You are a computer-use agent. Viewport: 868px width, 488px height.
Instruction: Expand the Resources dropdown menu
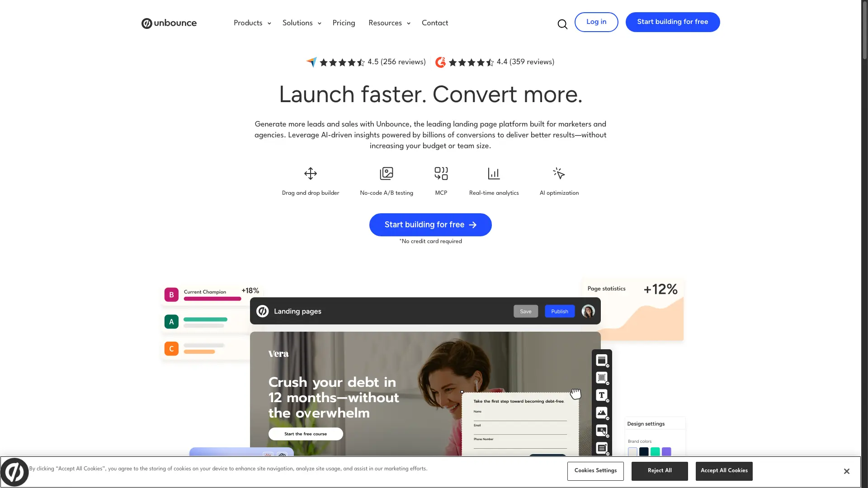389,23
